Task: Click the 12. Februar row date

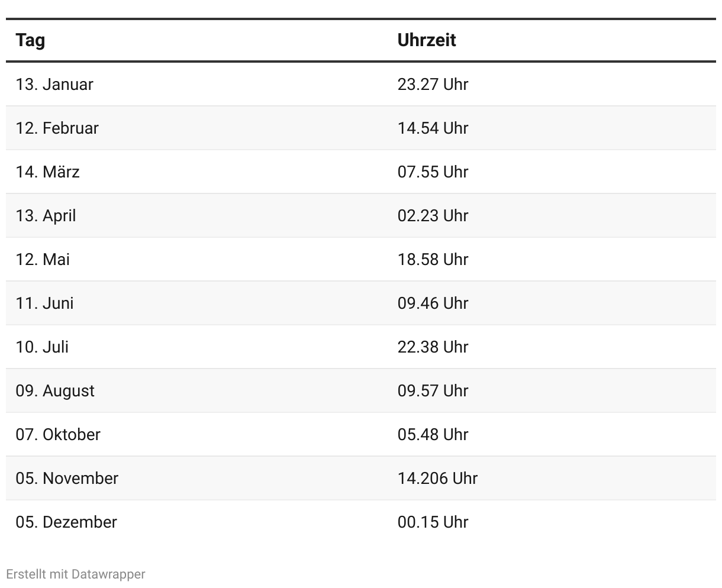Action: [x=57, y=128]
